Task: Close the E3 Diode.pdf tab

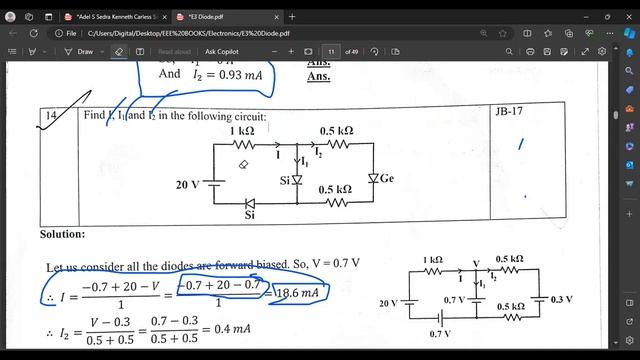Action: [276, 17]
